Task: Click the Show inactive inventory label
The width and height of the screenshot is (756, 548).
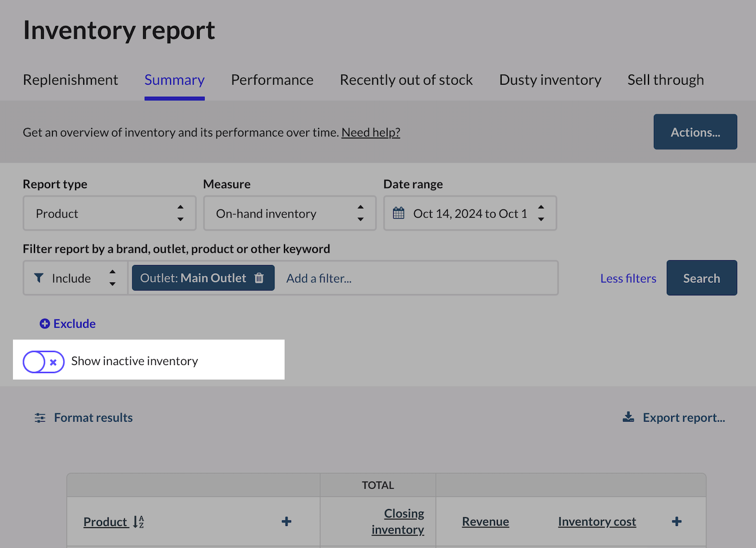Action: tap(134, 361)
